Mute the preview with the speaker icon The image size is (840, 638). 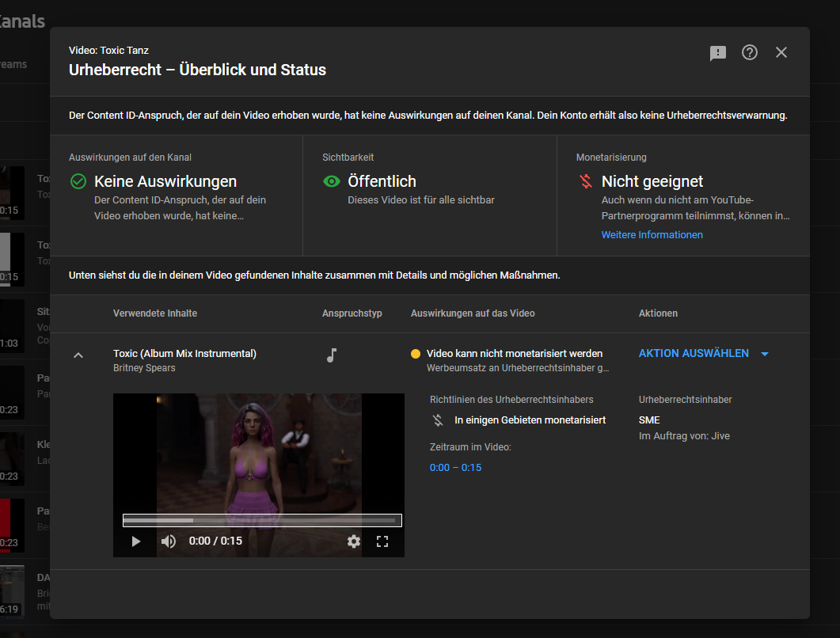point(168,541)
